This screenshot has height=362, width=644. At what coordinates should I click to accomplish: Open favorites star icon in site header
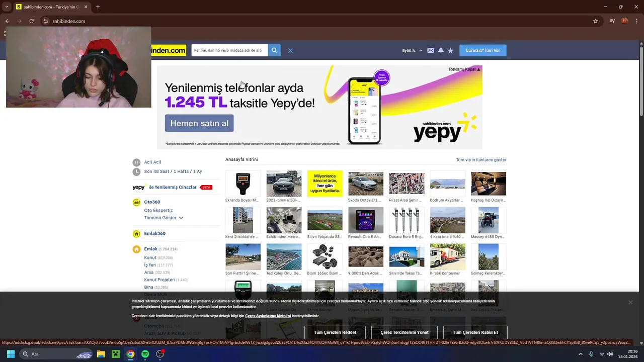pos(450,50)
